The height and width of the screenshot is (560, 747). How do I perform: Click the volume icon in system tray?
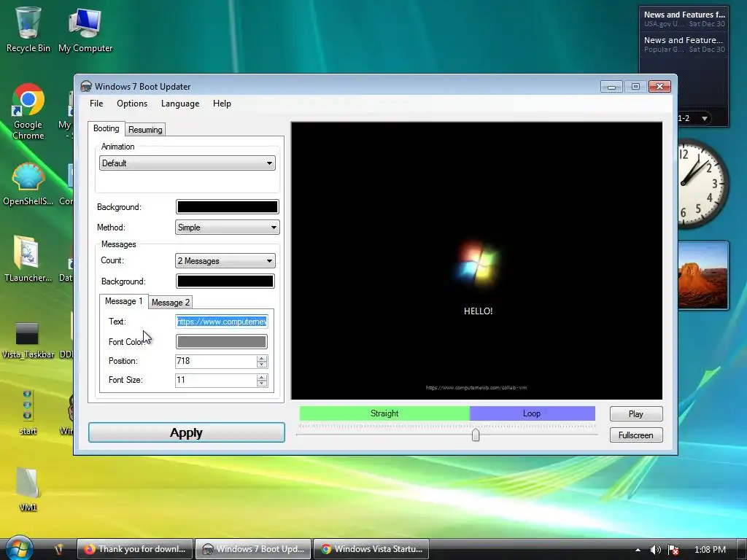656,550
